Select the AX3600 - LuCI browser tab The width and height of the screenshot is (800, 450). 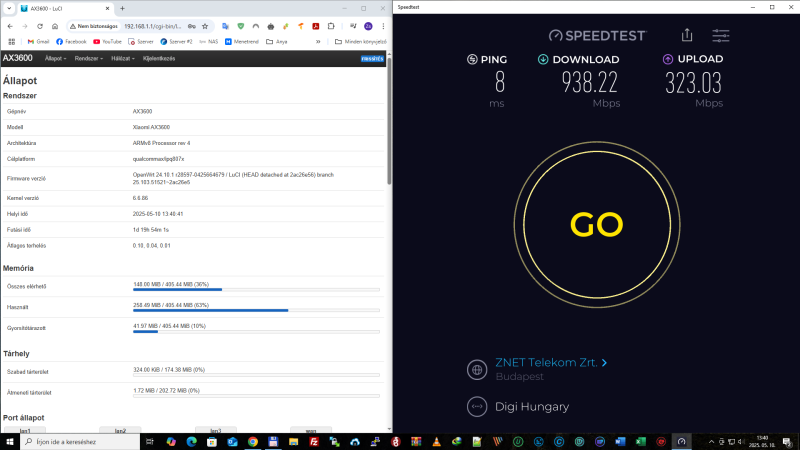[x=65, y=9]
